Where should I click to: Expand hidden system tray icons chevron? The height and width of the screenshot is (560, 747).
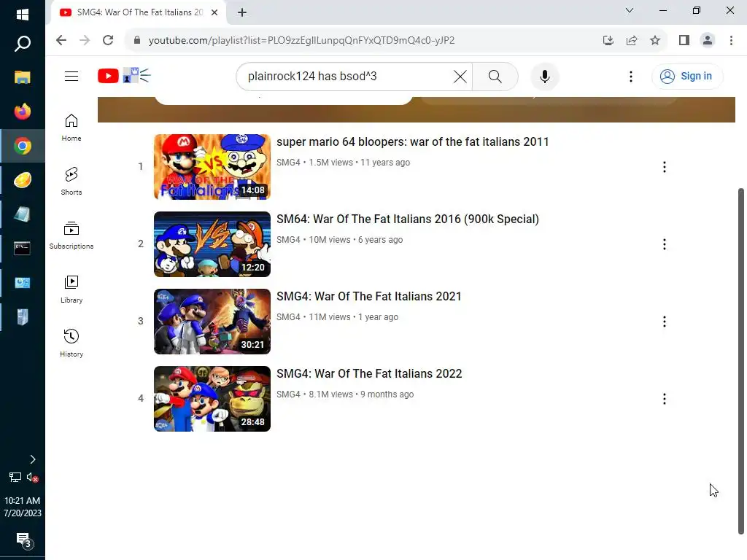tap(32, 459)
